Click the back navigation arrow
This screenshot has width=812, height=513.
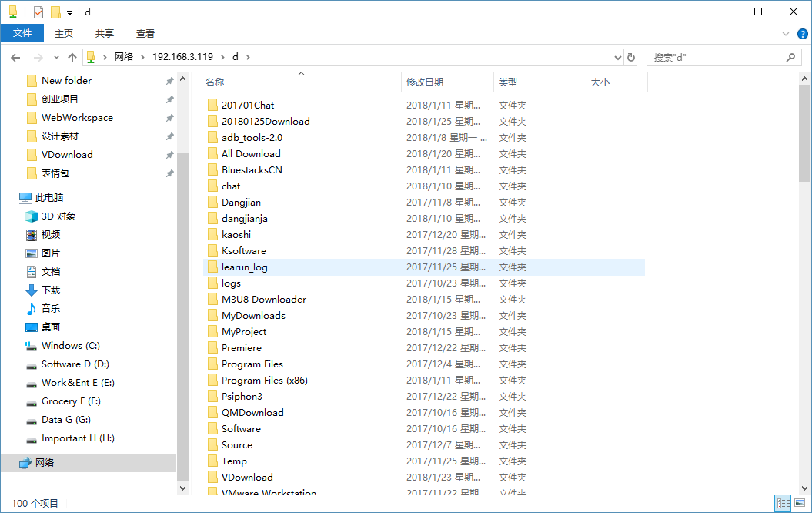tap(15, 58)
